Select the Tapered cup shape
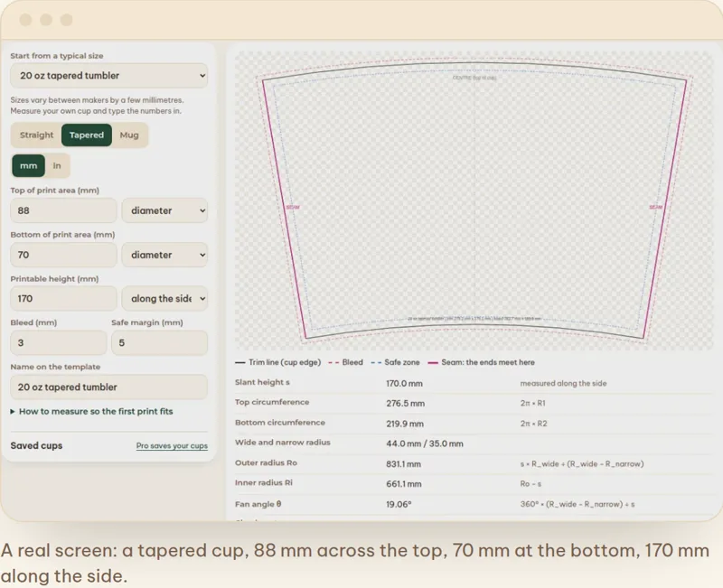Screen dimensions: 723x588 tap(87, 135)
